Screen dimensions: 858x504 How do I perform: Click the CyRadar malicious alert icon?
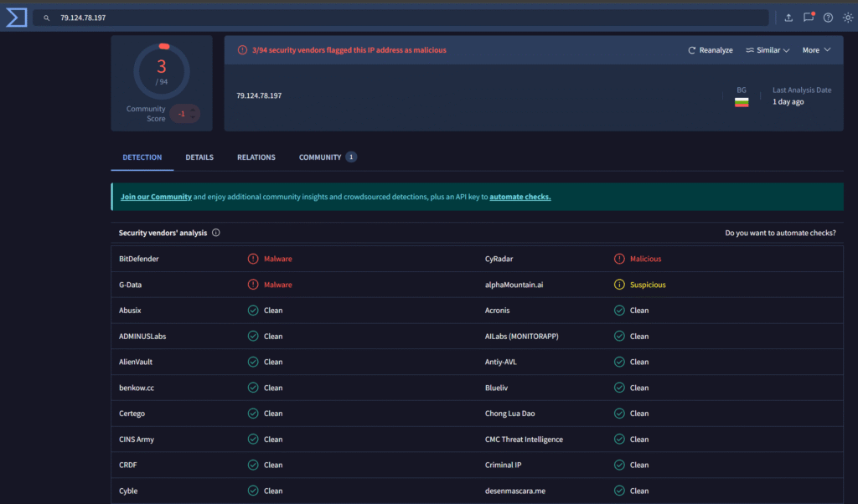coord(619,259)
